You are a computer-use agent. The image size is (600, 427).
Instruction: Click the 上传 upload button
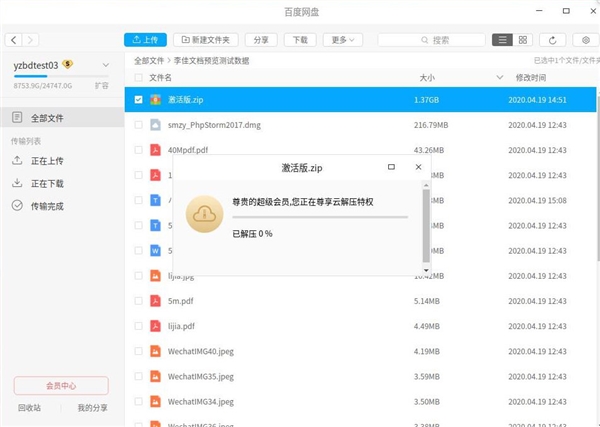[145, 40]
